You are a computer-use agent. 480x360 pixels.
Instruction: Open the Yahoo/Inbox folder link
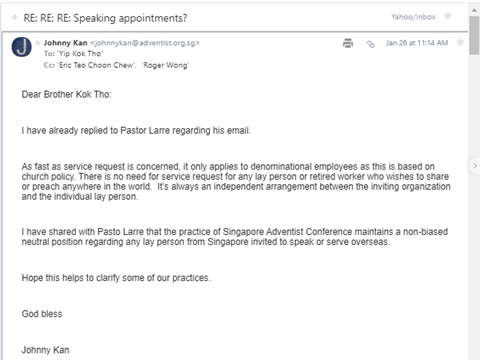click(x=413, y=17)
